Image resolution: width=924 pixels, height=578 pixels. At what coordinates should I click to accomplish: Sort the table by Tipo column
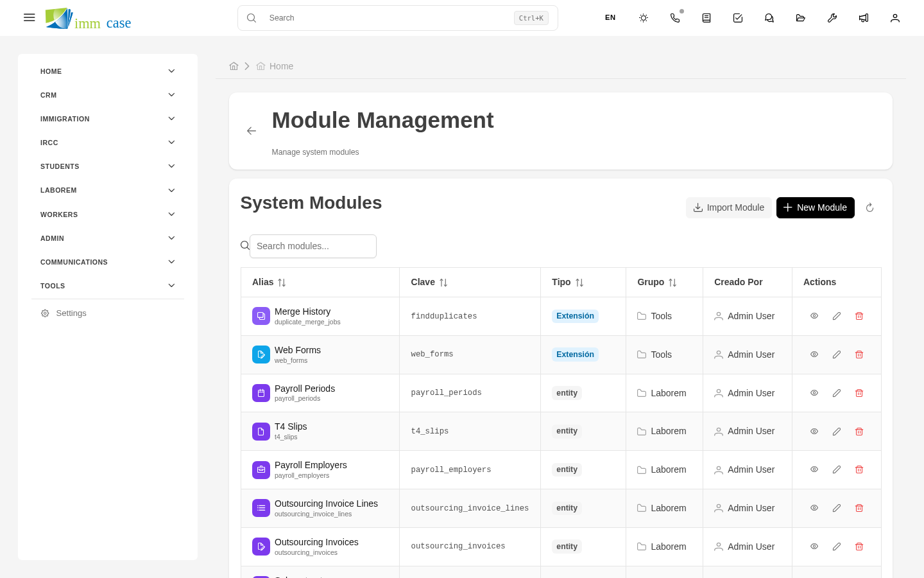(579, 283)
